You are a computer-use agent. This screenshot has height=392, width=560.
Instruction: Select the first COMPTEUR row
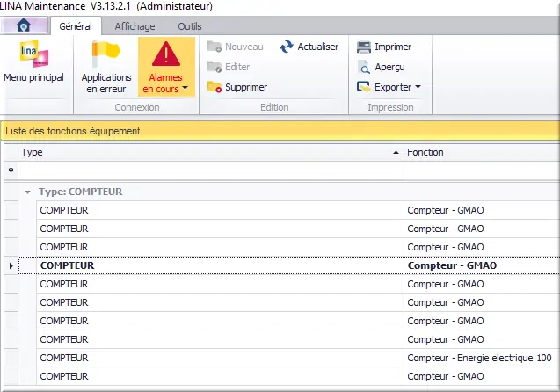click(x=209, y=210)
